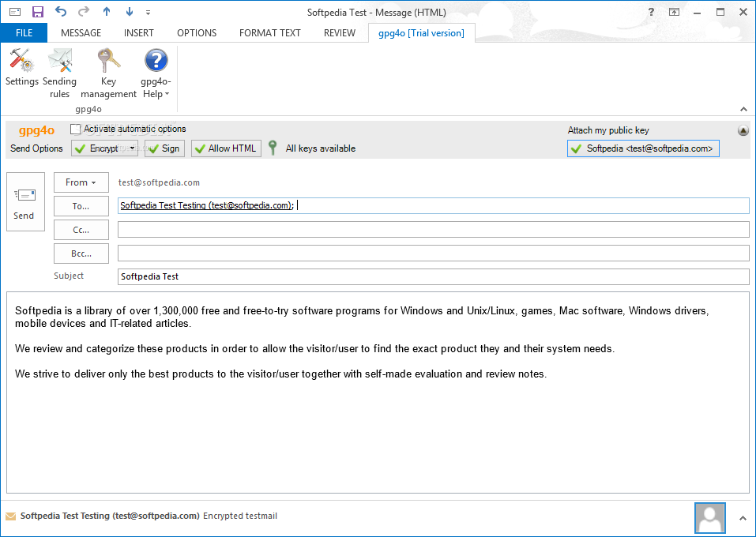Open gpg4o Settings

coord(21,69)
